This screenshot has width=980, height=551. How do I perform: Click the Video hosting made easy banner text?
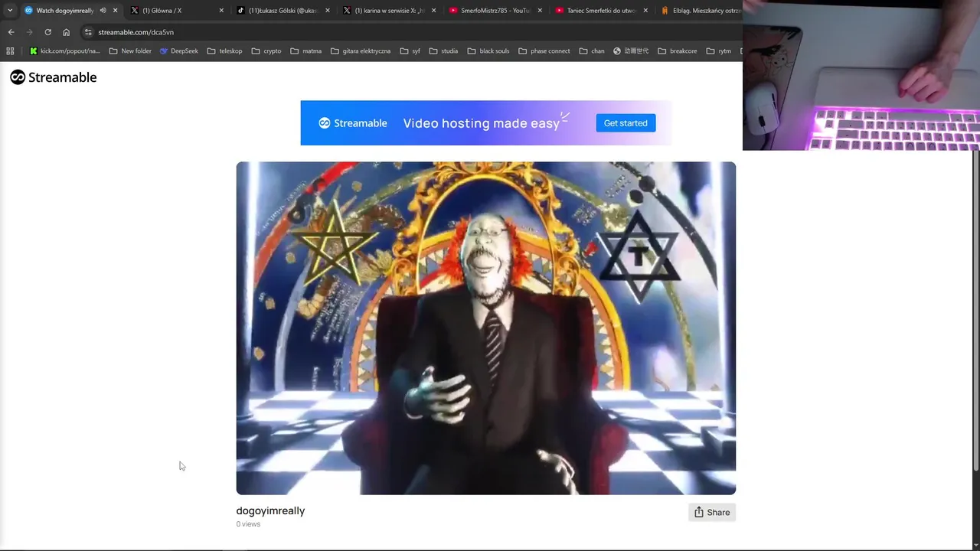[x=481, y=123]
